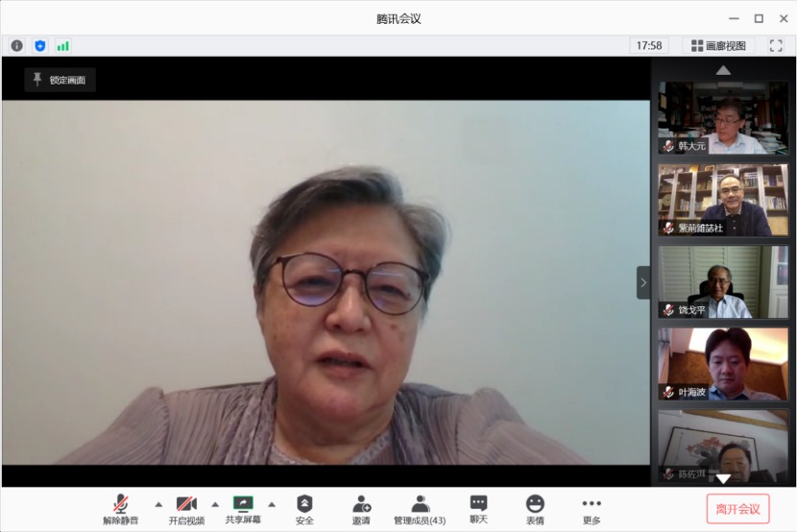Screen dimensions: 797x532
Task: Enter full screen mode
Action: point(776,45)
